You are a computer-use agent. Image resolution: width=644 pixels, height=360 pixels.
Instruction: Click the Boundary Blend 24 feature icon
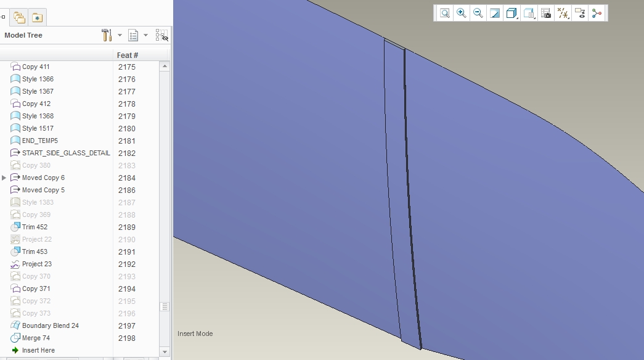15,325
